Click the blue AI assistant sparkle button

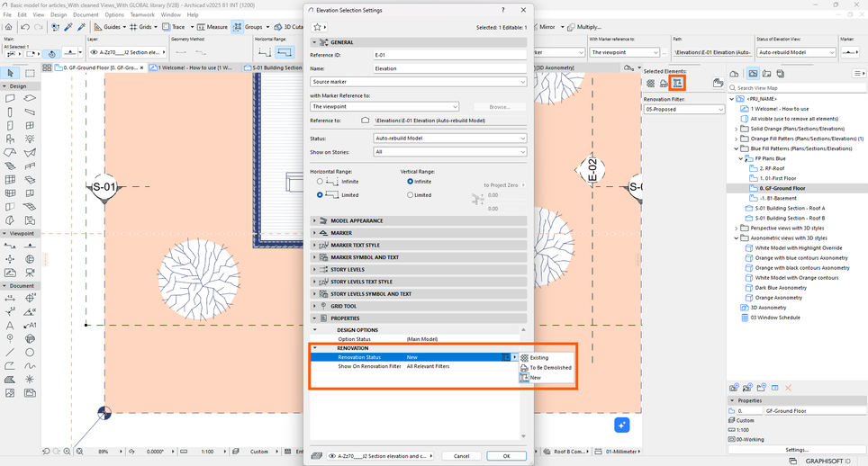pyautogui.click(x=621, y=425)
